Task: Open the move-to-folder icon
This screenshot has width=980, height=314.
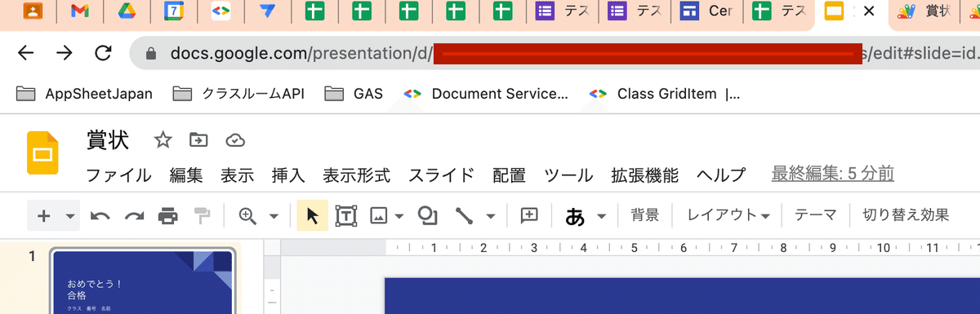Action: pyautogui.click(x=198, y=140)
